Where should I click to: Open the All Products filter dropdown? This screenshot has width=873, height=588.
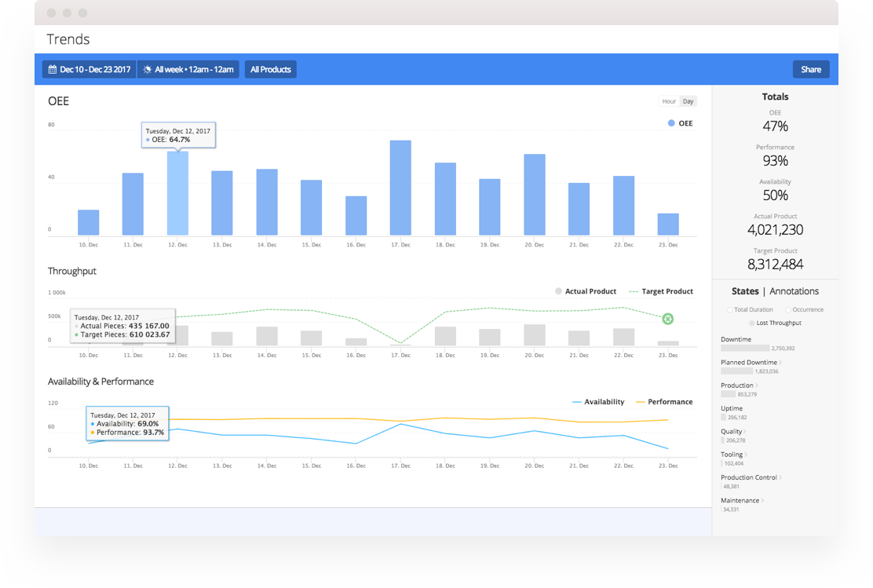coord(270,70)
